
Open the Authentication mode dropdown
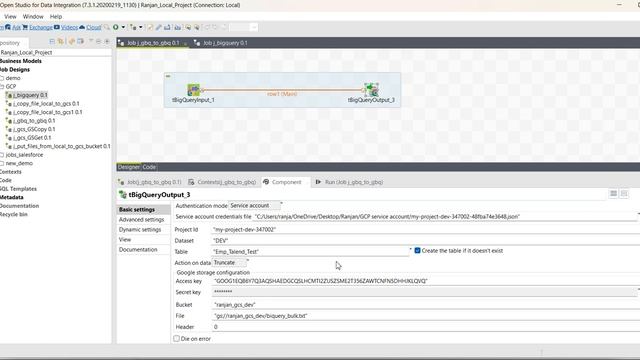[255, 206]
